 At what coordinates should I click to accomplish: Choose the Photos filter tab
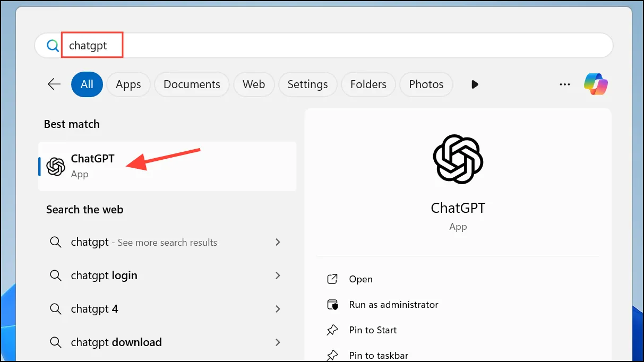coord(426,84)
